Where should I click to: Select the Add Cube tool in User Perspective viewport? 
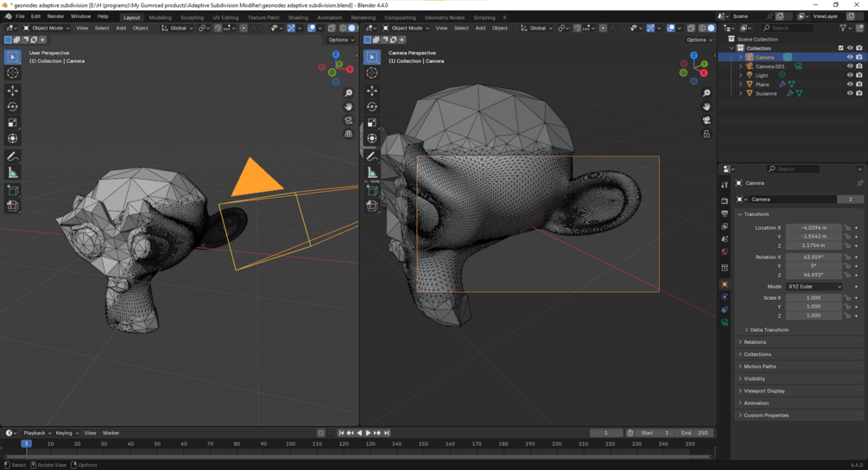pyautogui.click(x=12, y=191)
